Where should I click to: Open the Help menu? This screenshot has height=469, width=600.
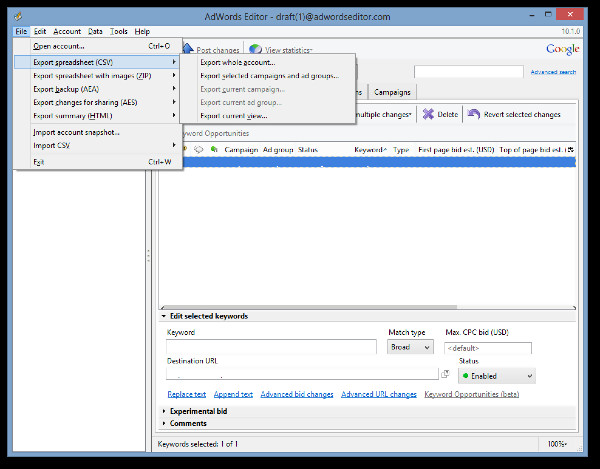(x=142, y=31)
